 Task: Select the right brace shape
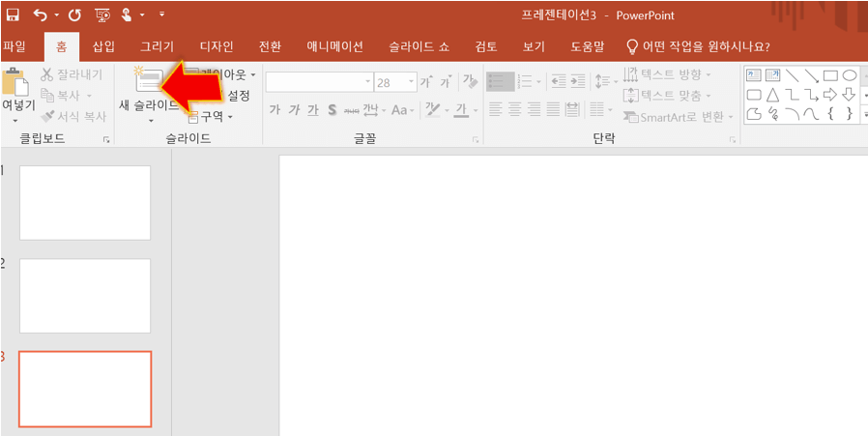point(850,114)
